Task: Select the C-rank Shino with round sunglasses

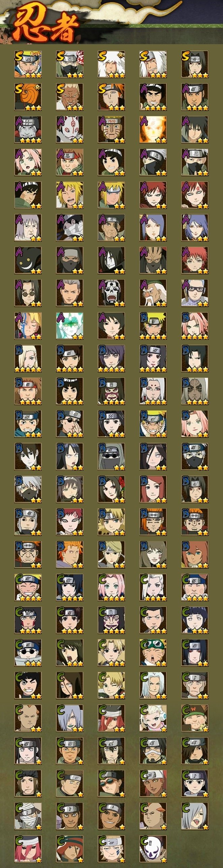Action: pos(28,653)
